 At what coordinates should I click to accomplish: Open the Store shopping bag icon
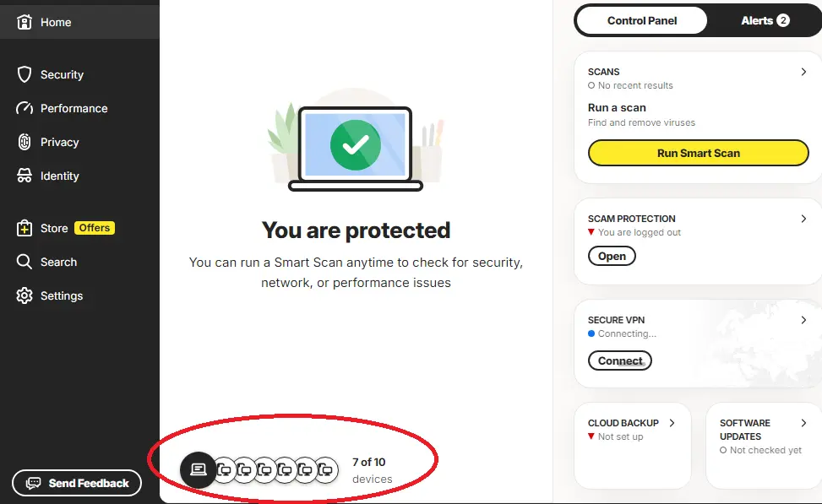coord(24,229)
